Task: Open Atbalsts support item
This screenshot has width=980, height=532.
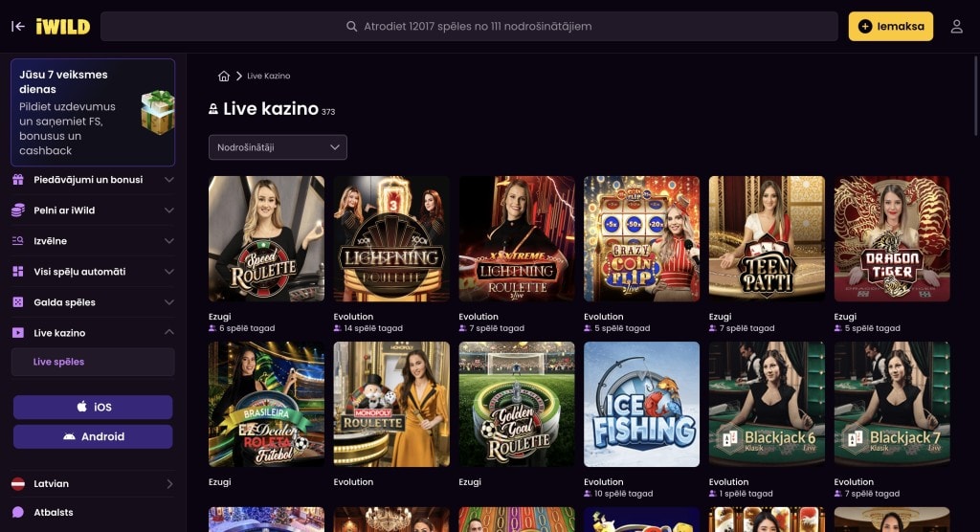Action: pos(93,512)
